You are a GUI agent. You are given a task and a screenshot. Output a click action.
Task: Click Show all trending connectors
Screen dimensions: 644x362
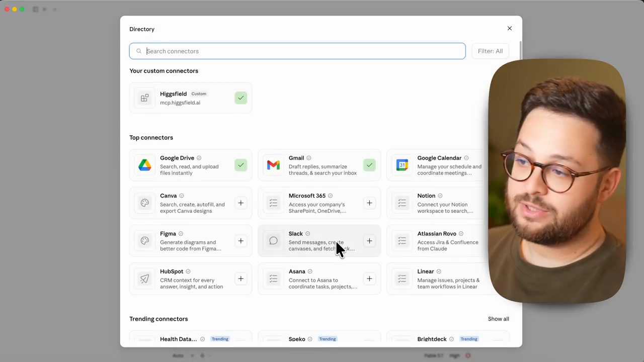(x=499, y=319)
